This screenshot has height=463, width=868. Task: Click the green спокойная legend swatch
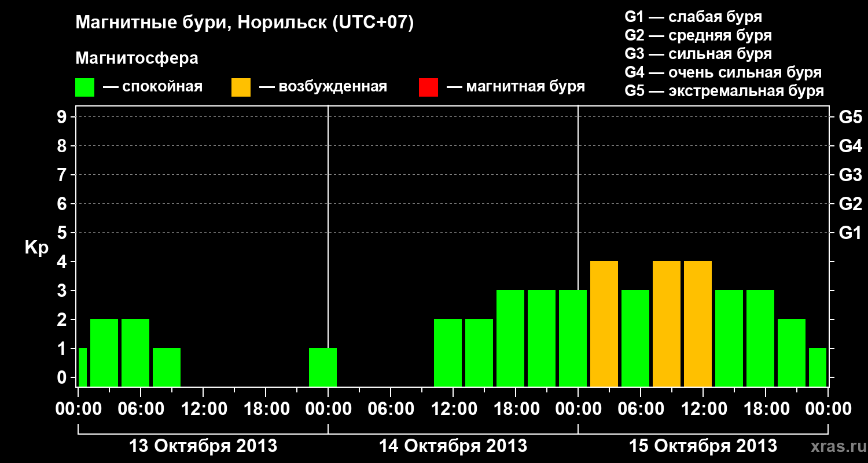[84, 87]
